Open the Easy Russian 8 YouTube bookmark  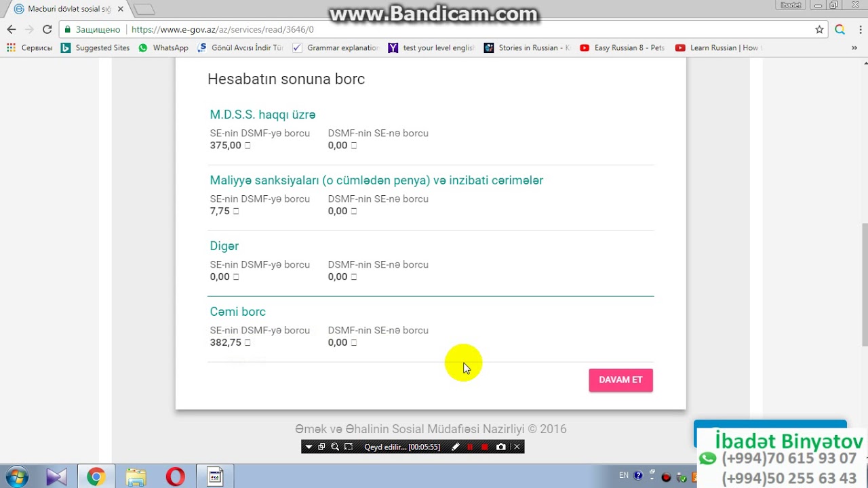[623, 47]
